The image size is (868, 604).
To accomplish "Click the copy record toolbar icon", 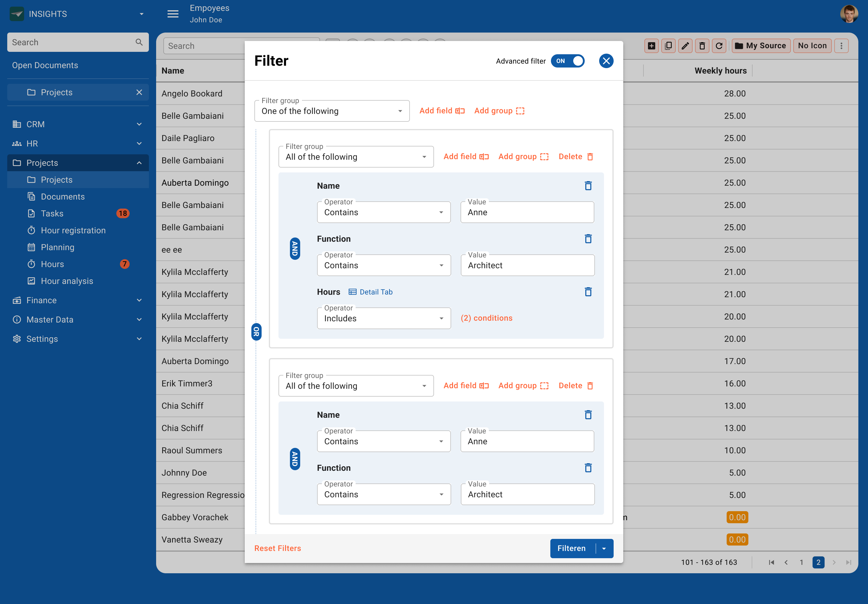I will [668, 46].
